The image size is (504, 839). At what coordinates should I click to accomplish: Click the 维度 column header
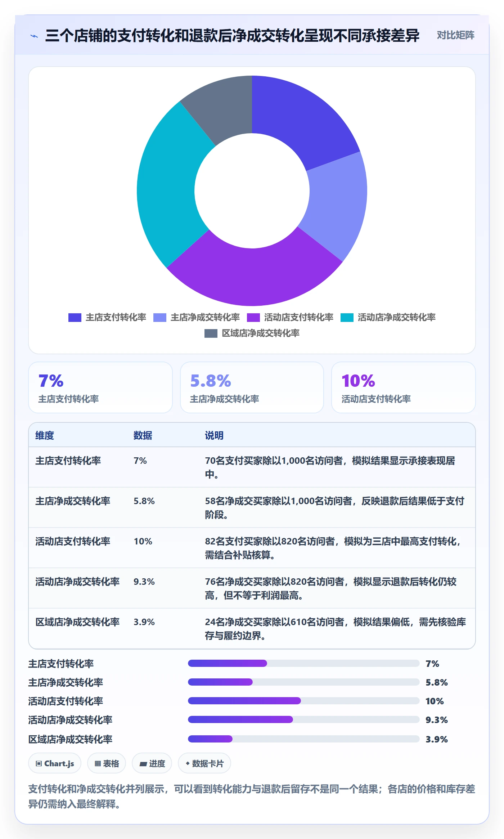[45, 435]
